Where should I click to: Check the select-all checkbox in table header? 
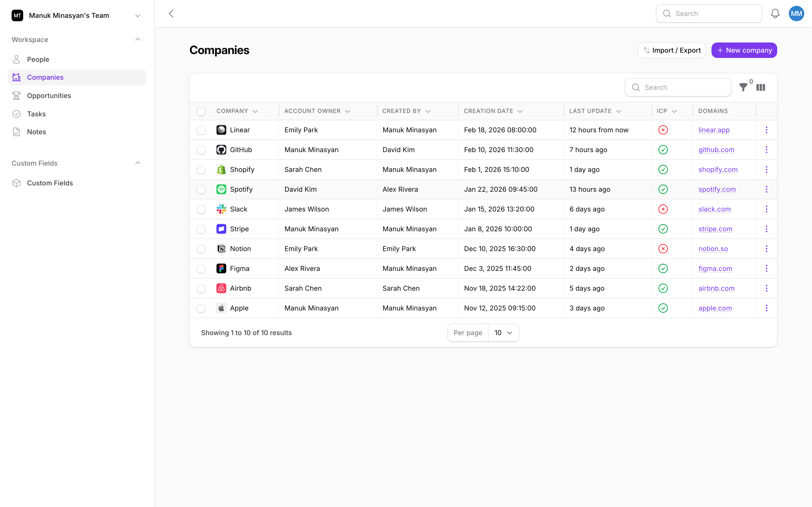click(x=201, y=111)
